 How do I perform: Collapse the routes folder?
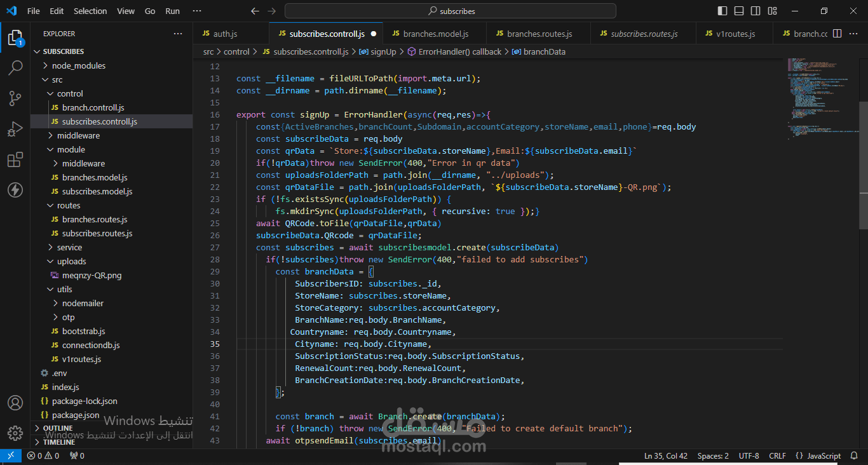111,205
